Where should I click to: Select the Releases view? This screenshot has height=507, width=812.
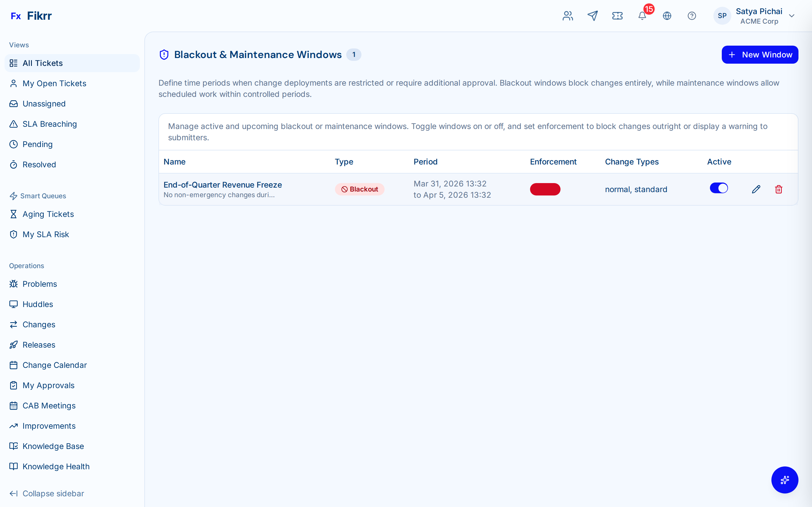(39, 345)
